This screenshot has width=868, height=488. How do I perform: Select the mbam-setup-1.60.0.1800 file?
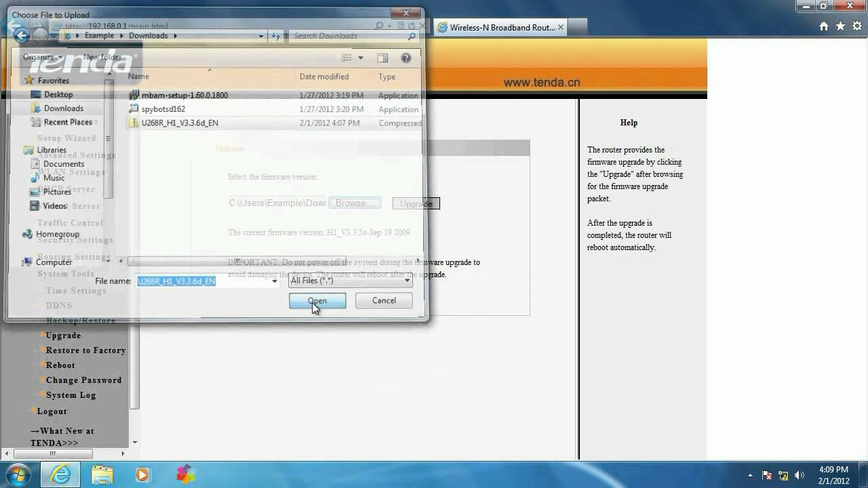(184, 96)
